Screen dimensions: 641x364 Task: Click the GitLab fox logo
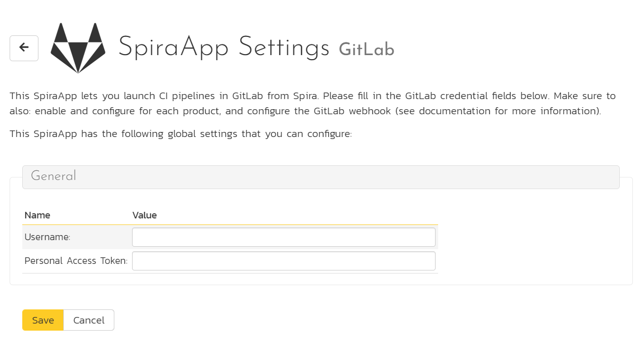(78, 48)
